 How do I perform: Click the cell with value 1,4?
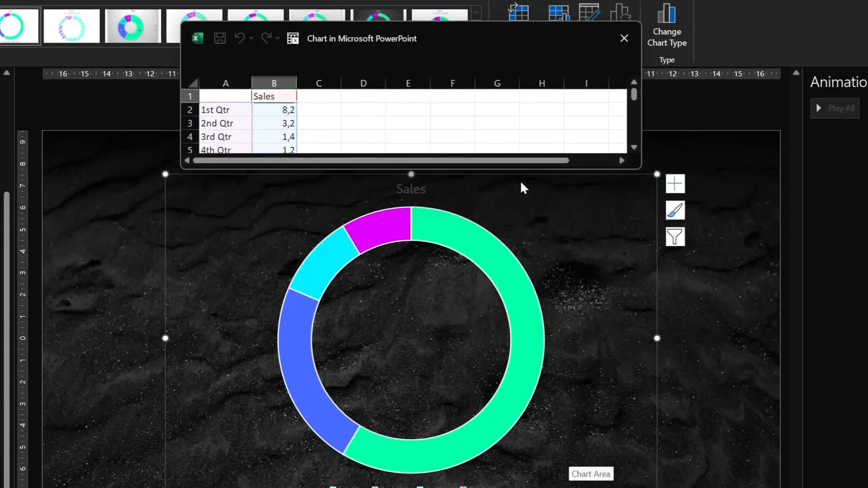pos(274,136)
